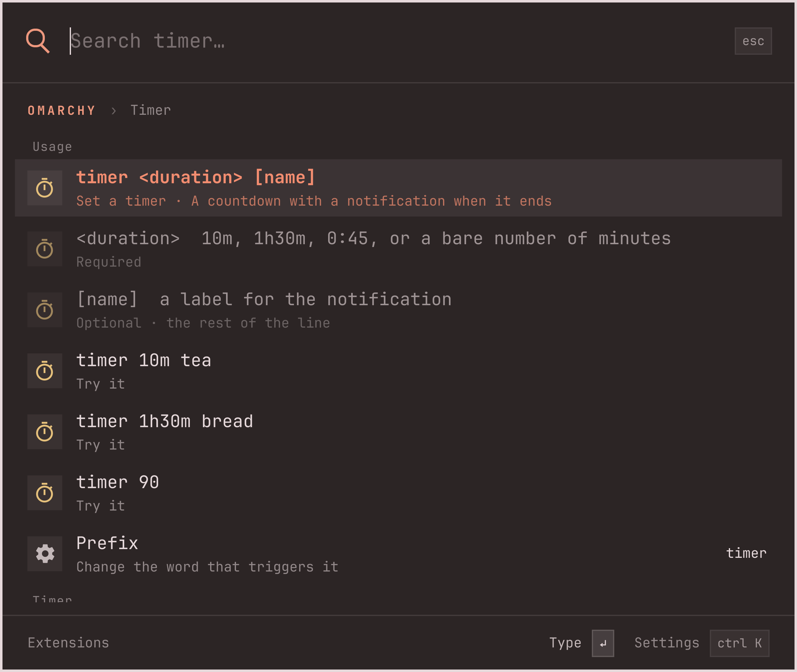Click the gear icon beside Prefix
This screenshot has height=672, width=797.
[45, 553]
